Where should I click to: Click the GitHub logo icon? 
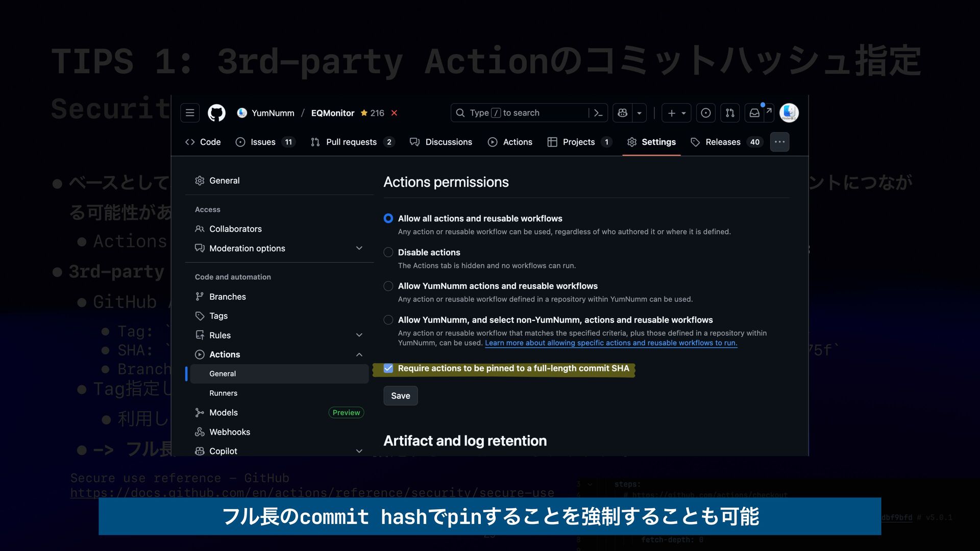click(x=216, y=113)
